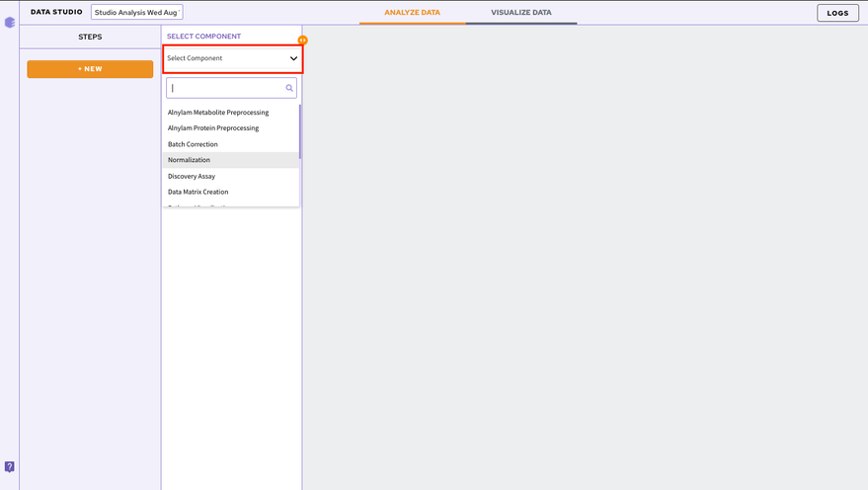Click the cube app logo icon

click(10, 22)
